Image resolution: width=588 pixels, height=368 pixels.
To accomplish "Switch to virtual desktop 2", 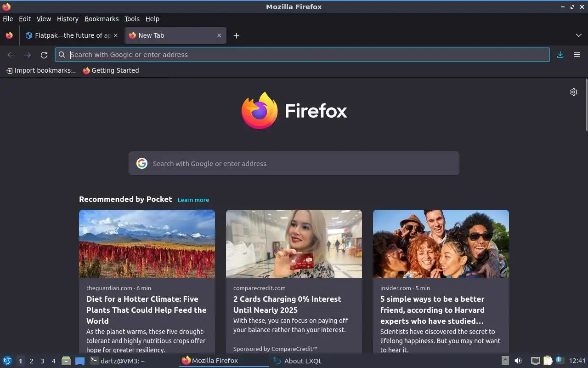I will point(31,361).
